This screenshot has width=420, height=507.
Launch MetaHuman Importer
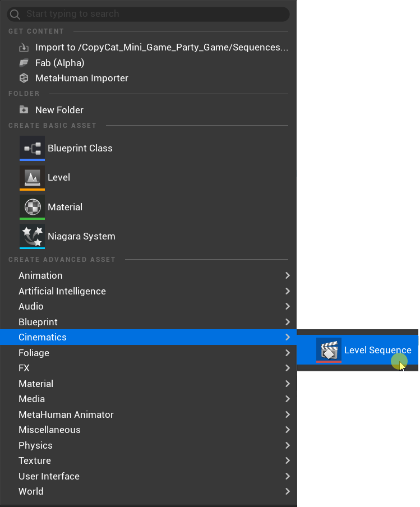(x=82, y=78)
